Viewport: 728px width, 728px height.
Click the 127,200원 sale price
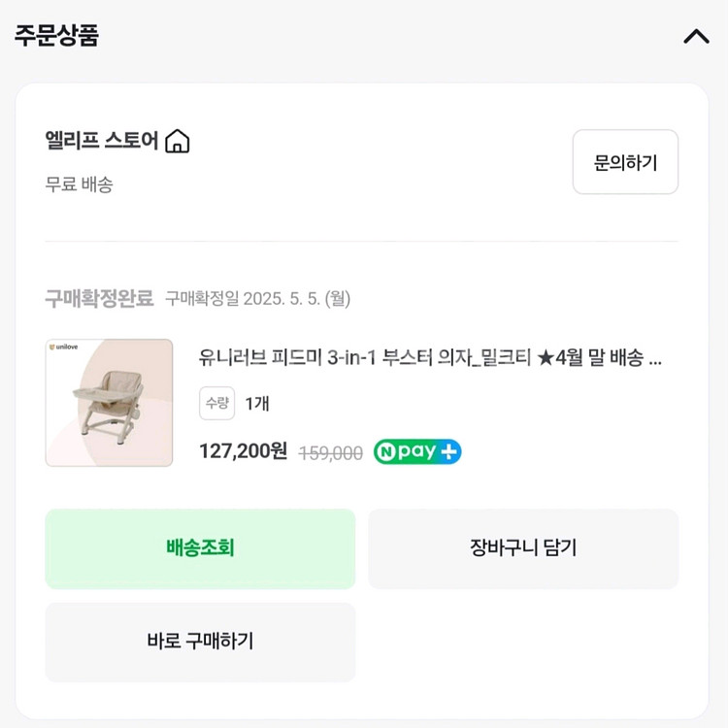243,451
